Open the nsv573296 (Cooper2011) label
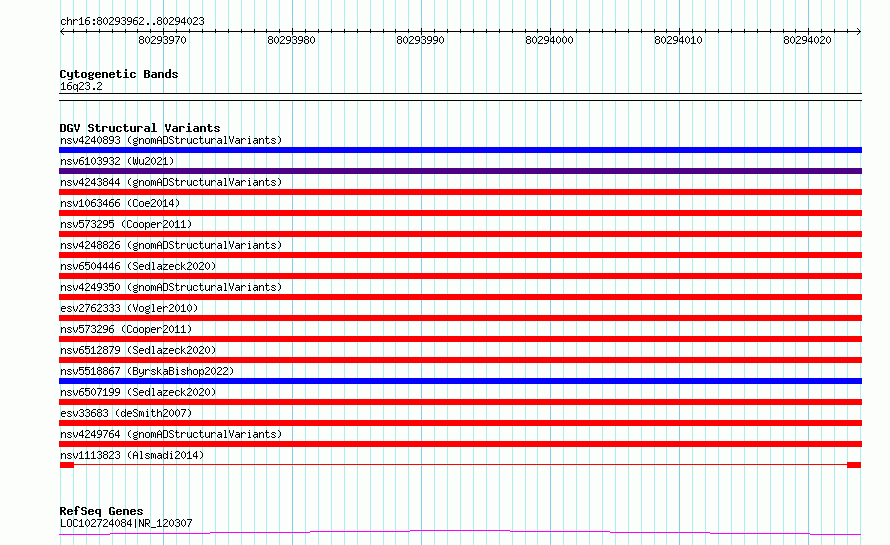The height and width of the screenshot is (545, 890). (x=126, y=329)
